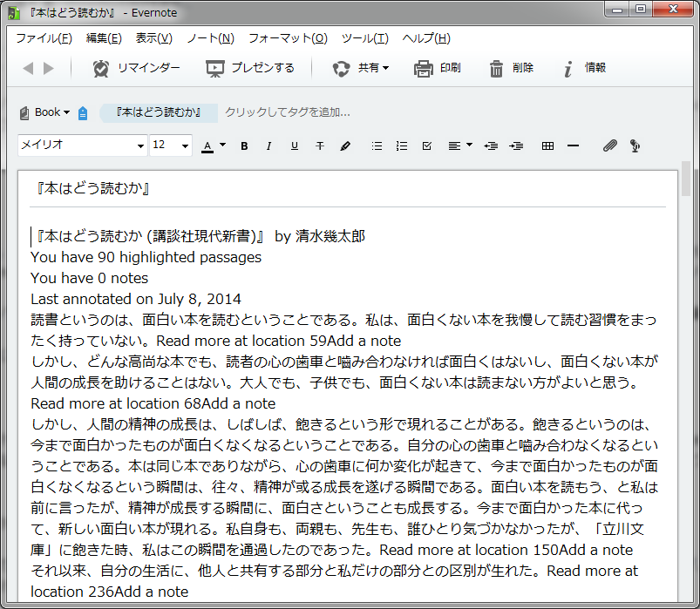Click 'Last annotated on July 8, 2014'
This screenshot has width=700, height=609.
[136, 300]
